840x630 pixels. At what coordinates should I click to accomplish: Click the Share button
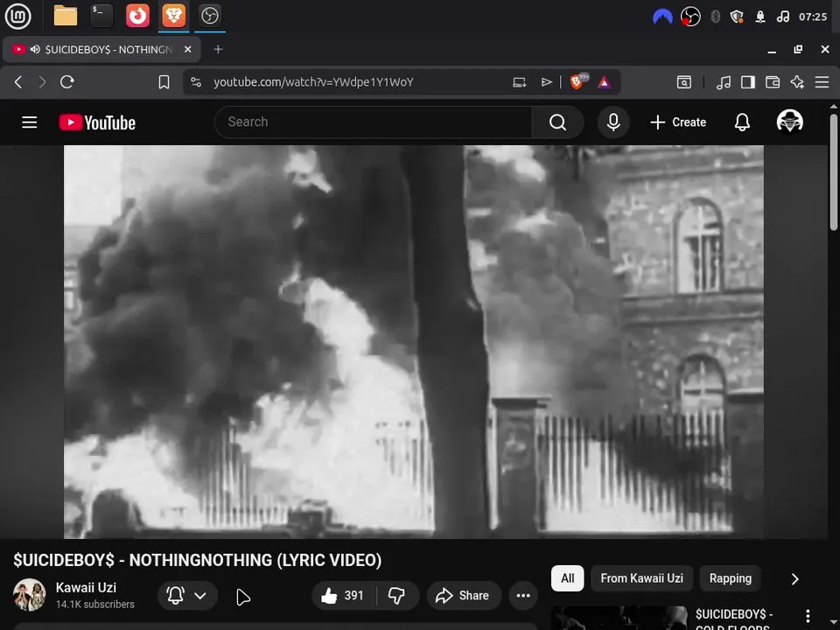464,595
